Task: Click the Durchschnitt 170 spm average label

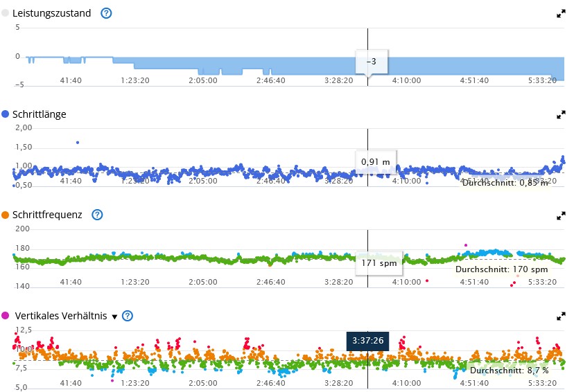Action: click(501, 269)
